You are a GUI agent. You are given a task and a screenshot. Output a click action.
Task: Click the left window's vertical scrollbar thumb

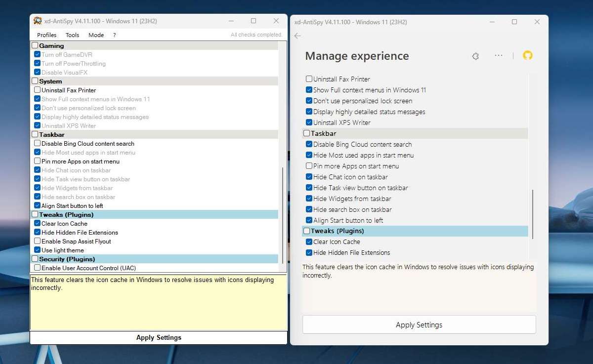point(283,215)
